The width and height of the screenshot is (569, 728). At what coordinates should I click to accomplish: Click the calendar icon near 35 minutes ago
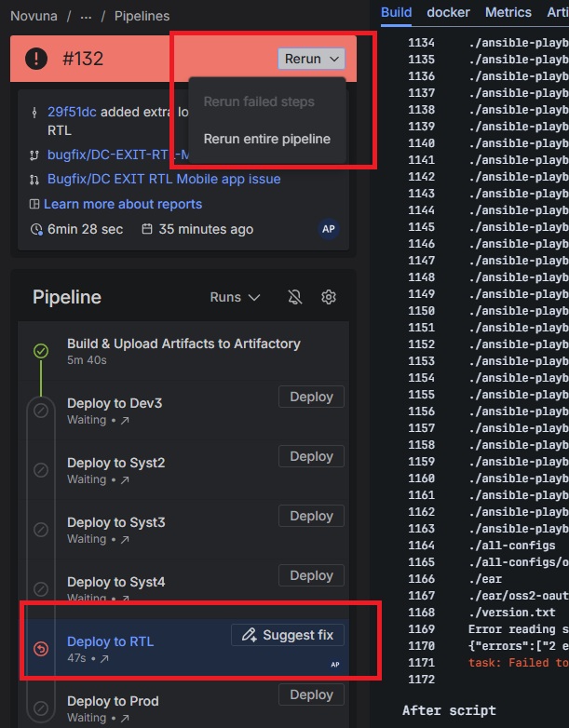click(147, 229)
